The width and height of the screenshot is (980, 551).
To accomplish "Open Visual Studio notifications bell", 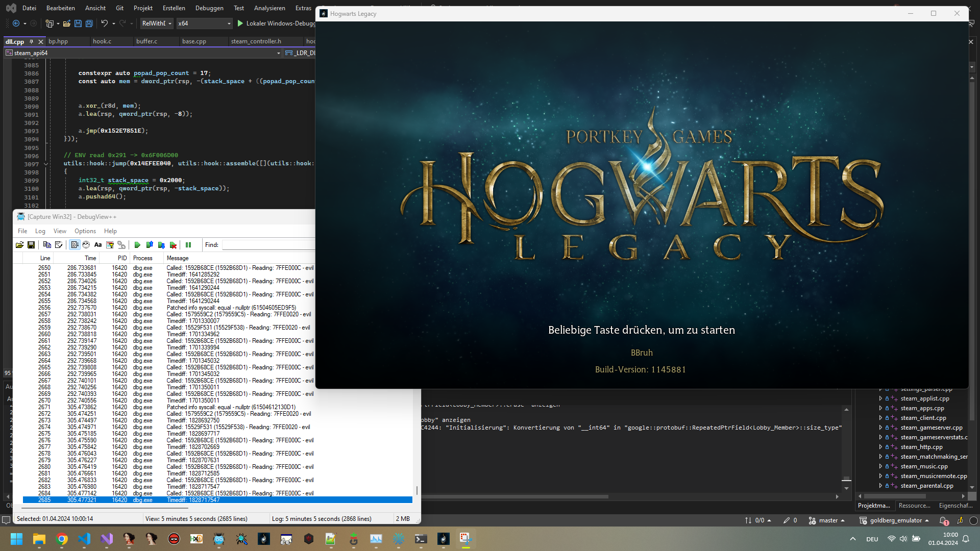I will (944, 520).
